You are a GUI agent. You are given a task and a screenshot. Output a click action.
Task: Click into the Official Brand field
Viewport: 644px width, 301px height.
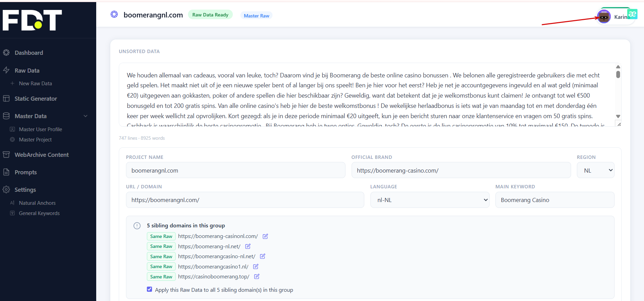(461, 170)
